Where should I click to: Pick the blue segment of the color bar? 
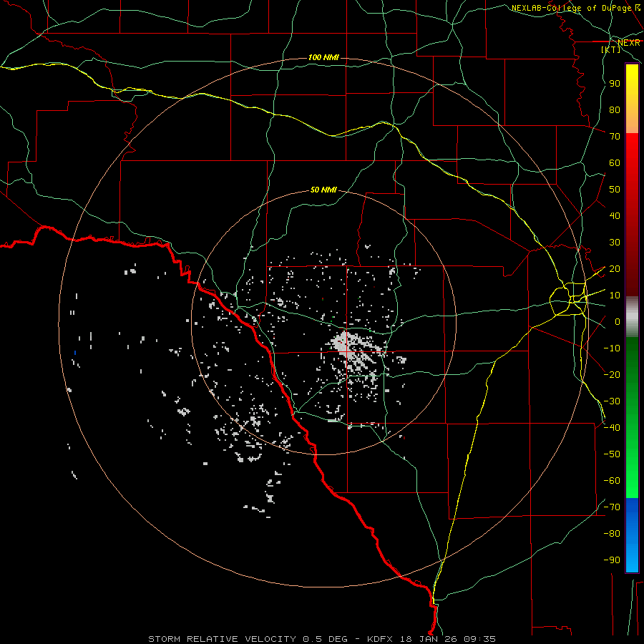tap(632, 535)
